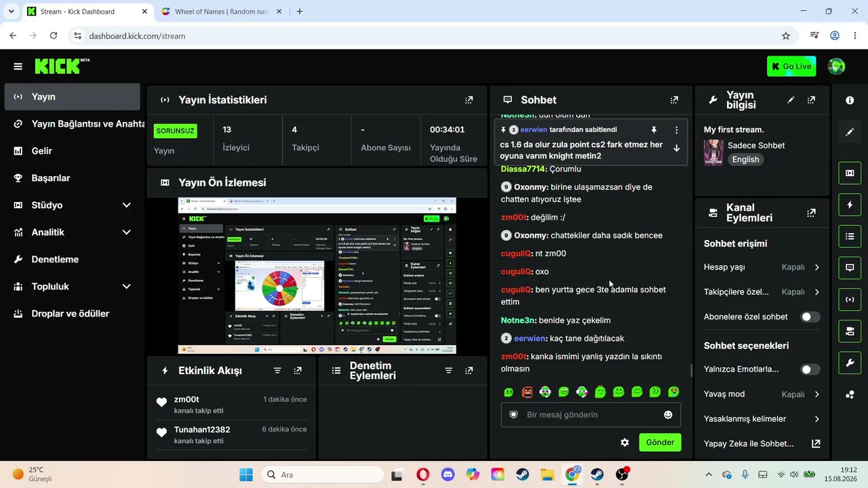This screenshot has width=868, height=488.
Task: Switch to the Wheel of Names tab
Action: (x=220, y=12)
